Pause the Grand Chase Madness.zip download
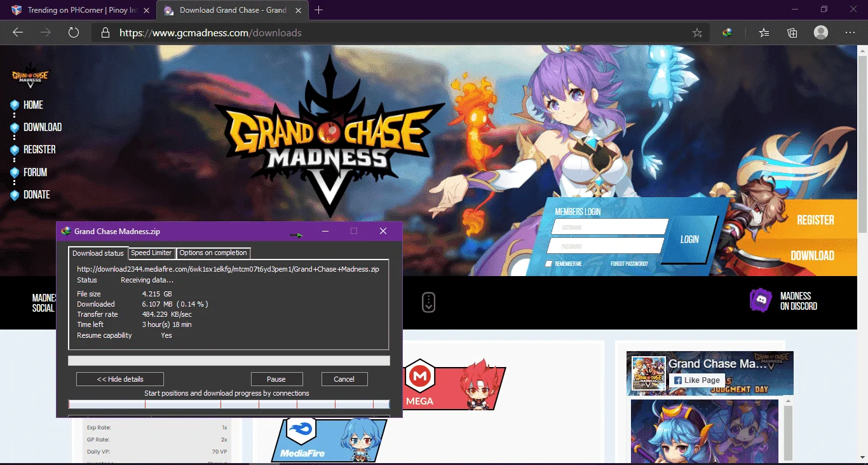868x465 pixels. (276, 379)
